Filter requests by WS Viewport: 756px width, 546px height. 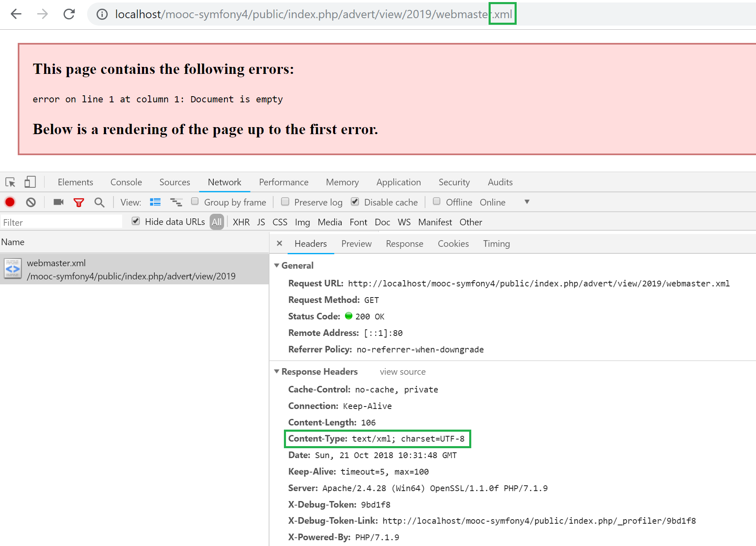pyautogui.click(x=404, y=222)
